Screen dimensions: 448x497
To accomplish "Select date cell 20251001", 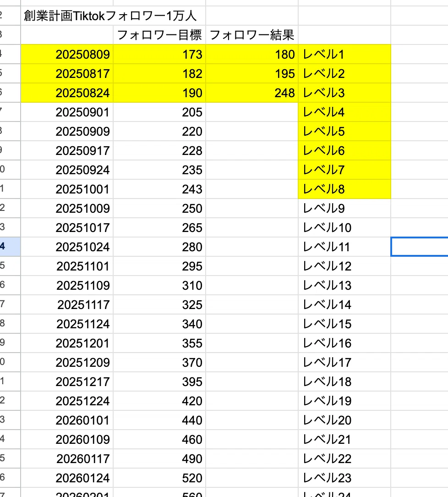I will pos(67,189).
